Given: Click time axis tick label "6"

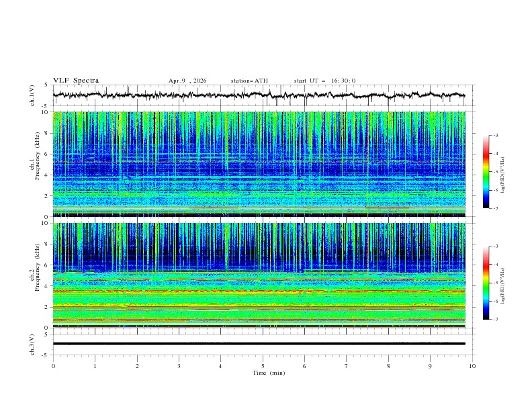Looking at the screenshot, I should point(304,366).
